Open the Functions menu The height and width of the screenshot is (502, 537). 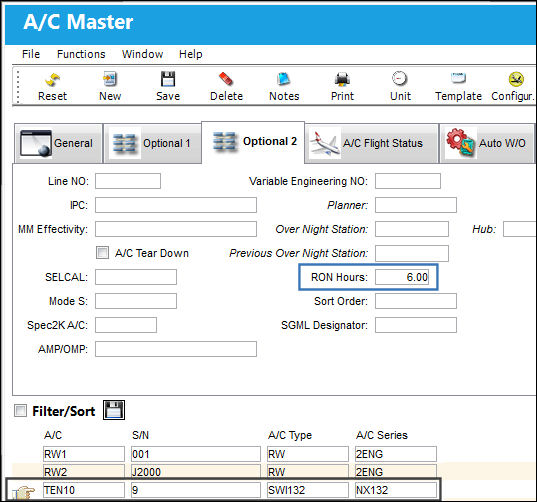pyautogui.click(x=81, y=54)
